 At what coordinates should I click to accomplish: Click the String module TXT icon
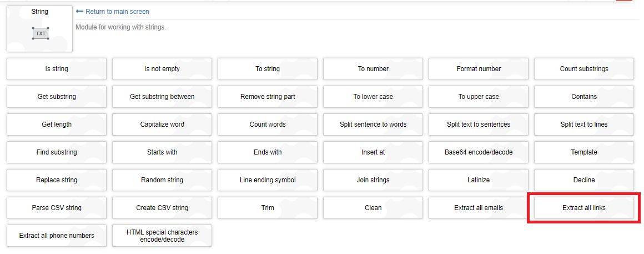pos(40,33)
